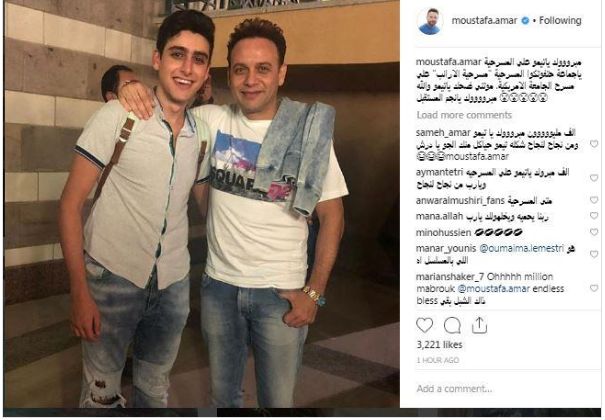Like the post with the heart icon
The height and width of the screenshot is (420, 605).
pyautogui.click(x=424, y=326)
